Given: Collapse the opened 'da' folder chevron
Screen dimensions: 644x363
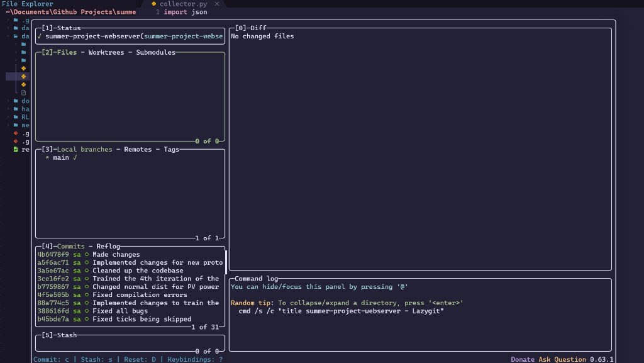Looking at the screenshot, I should [x=8, y=36].
